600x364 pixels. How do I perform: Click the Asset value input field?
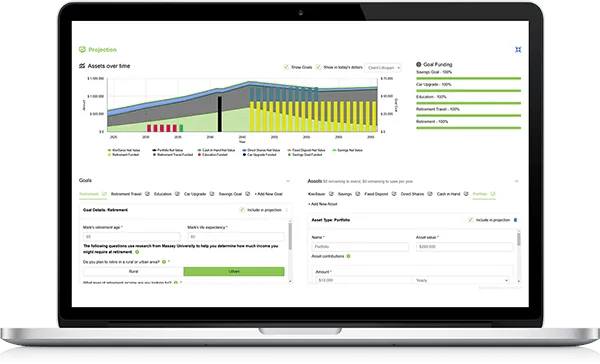coord(464,247)
